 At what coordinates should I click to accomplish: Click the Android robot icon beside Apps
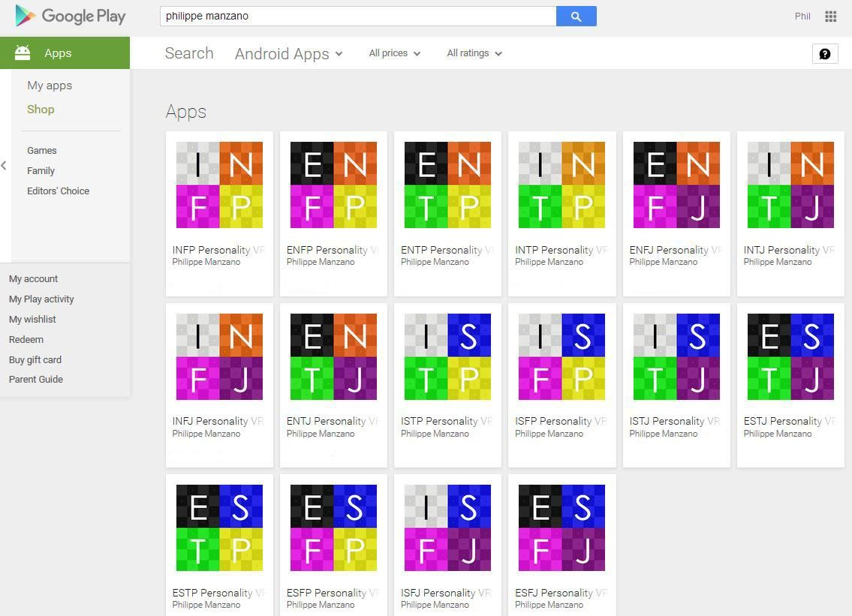click(23, 53)
